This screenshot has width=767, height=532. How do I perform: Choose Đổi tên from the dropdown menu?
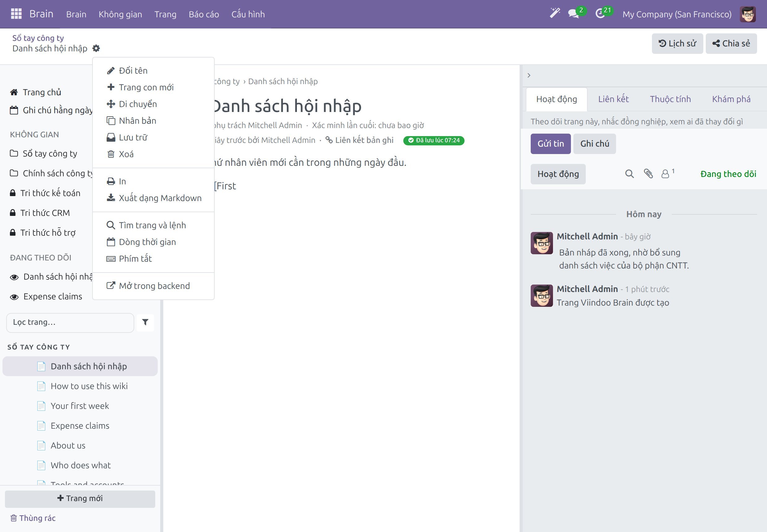[153, 71]
